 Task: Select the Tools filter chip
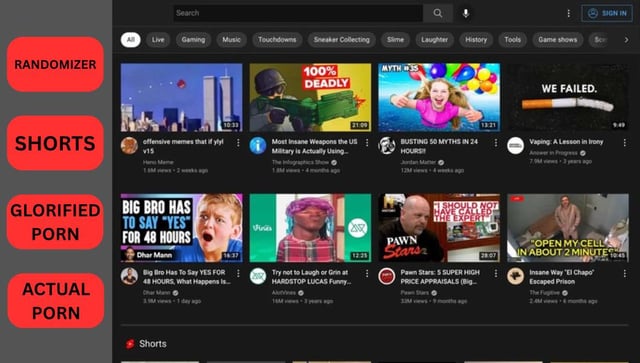click(512, 40)
